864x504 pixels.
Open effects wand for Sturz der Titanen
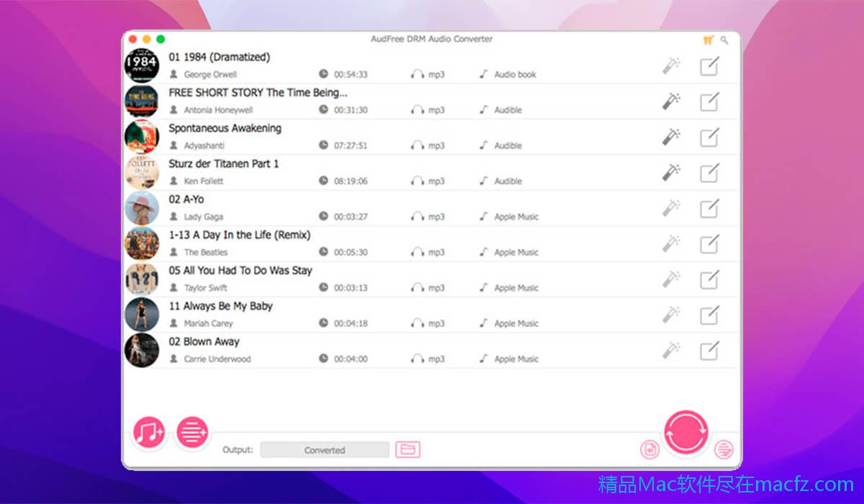[x=671, y=173]
